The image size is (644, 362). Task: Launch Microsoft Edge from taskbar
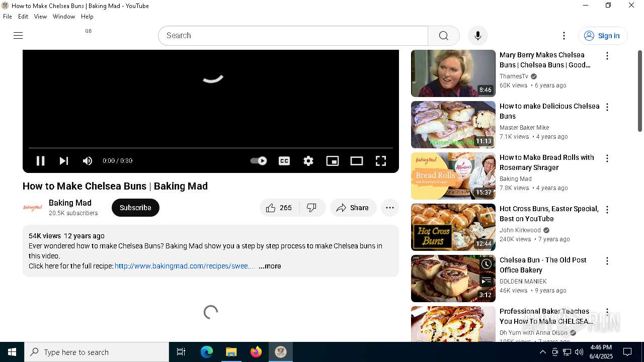(x=207, y=352)
